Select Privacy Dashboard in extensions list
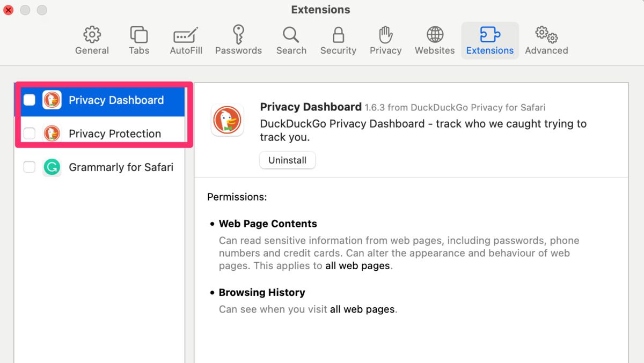The image size is (644, 363). (x=100, y=100)
